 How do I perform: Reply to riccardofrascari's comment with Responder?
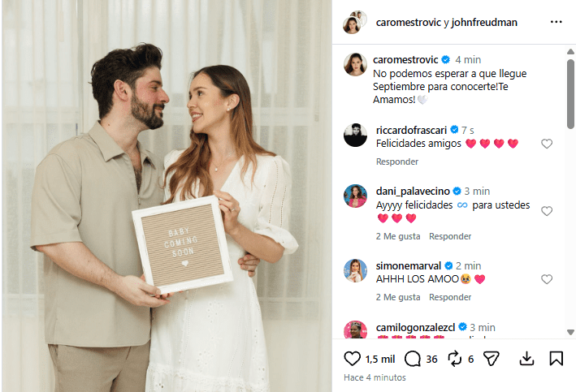point(397,162)
